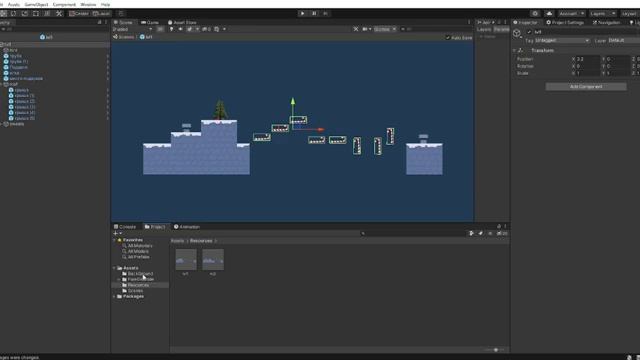
Task: Open the Shaded draw mode dropdown
Action: 133,29
